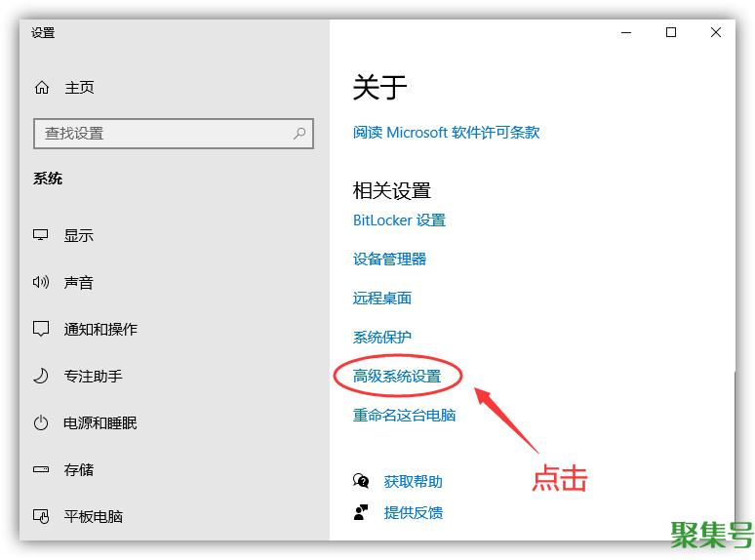Open 远程桌面 link
The height and width of the screenshot is (560, 755).
coord(382,299)
